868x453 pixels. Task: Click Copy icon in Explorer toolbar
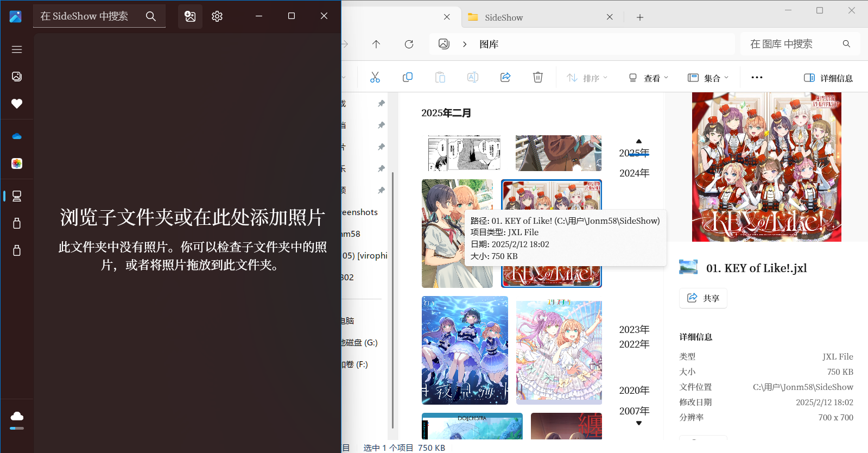[x=408, y=78]
